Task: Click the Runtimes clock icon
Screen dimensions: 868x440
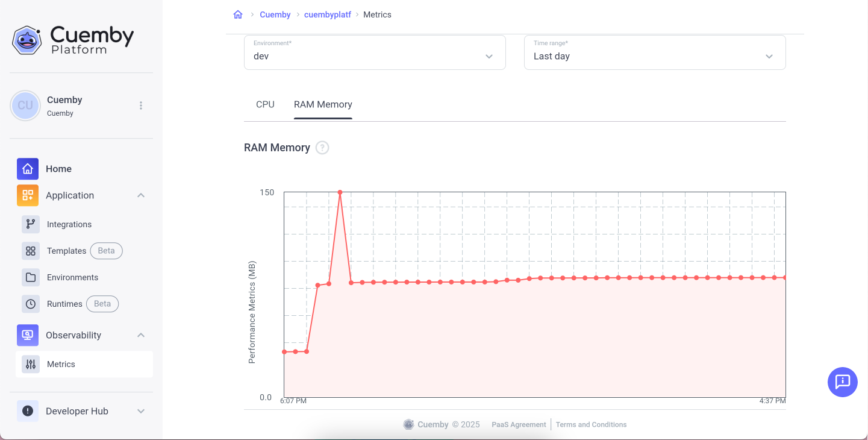Action: pos(30,304)
